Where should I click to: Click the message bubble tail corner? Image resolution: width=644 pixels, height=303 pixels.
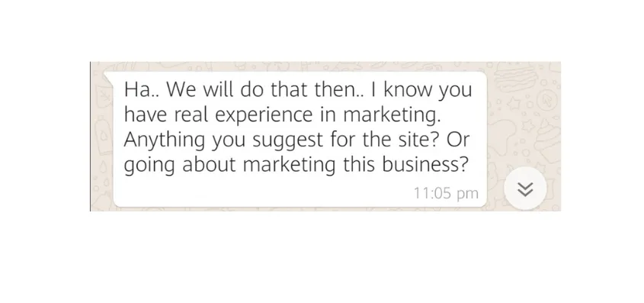pos(107,76)
